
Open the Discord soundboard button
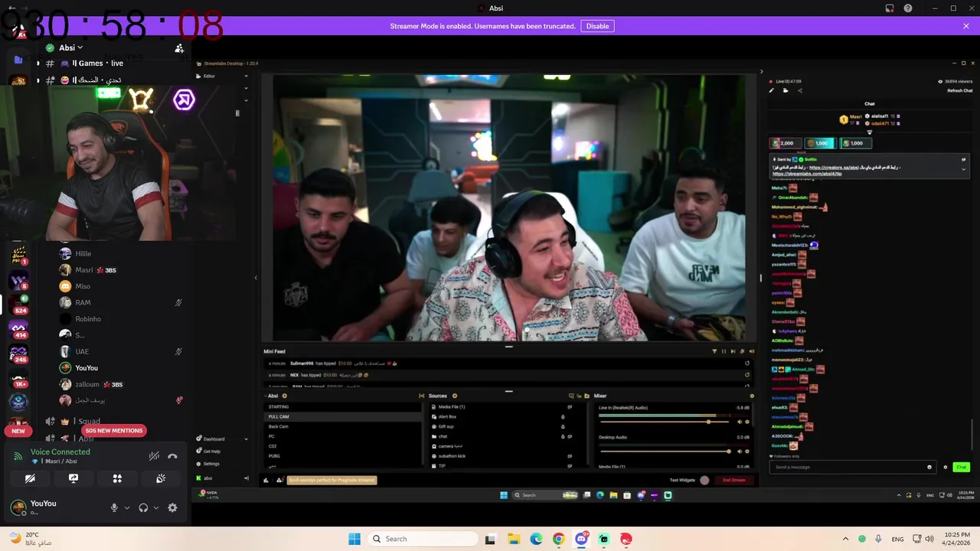coord(161,478)
